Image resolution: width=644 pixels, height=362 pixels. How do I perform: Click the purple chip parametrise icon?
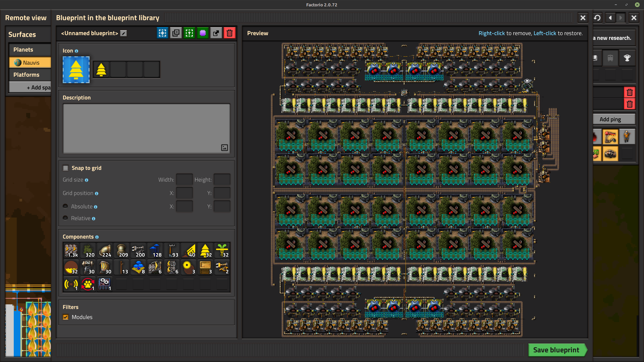click(x=203, y=33)
